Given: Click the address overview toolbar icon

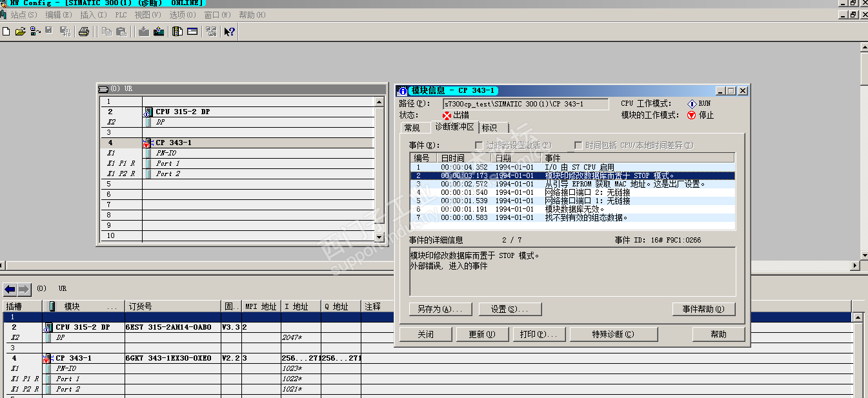Looking at the screenshot, I should (192, 31).
